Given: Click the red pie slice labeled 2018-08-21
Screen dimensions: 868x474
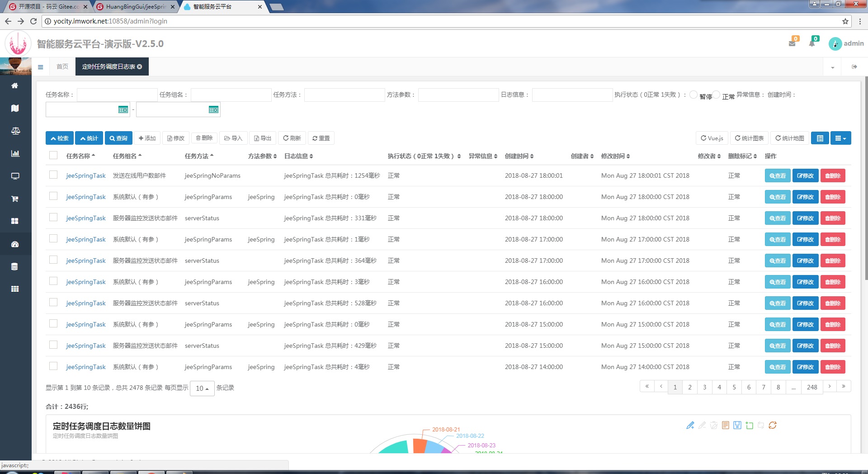Looking at the screenshot, I should pos(419,446).
